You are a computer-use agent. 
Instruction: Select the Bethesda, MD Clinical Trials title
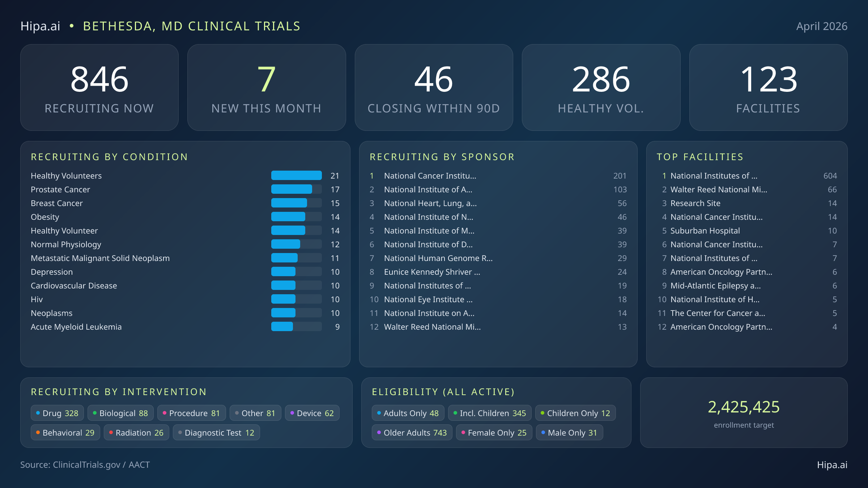[192, 26]
